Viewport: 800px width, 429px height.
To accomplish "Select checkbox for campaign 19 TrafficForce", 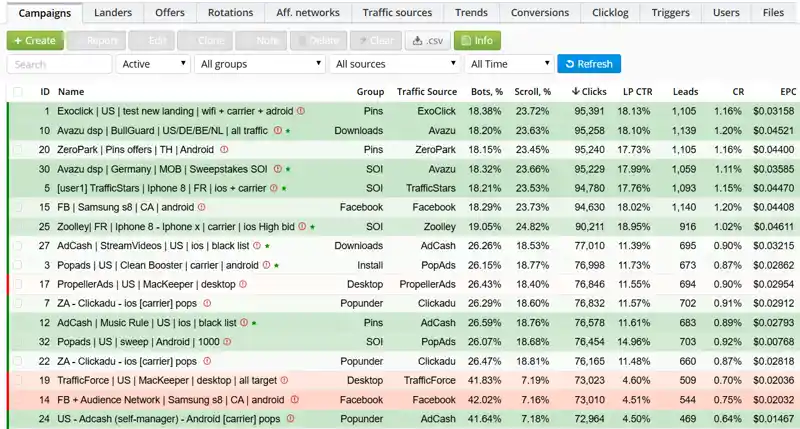I will point(18,380).
